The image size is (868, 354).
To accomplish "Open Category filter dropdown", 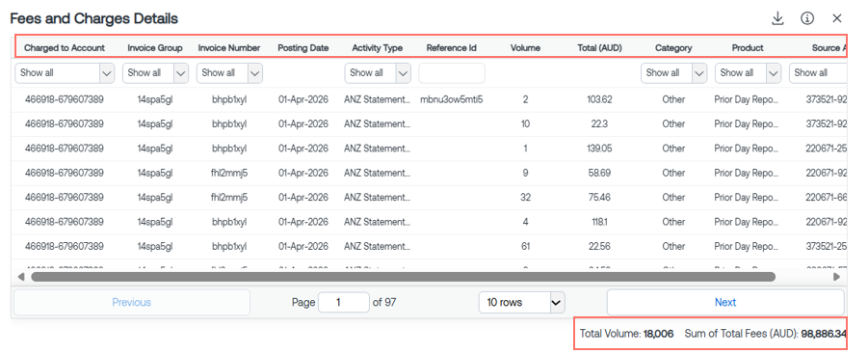I will (x=674, y=72).
